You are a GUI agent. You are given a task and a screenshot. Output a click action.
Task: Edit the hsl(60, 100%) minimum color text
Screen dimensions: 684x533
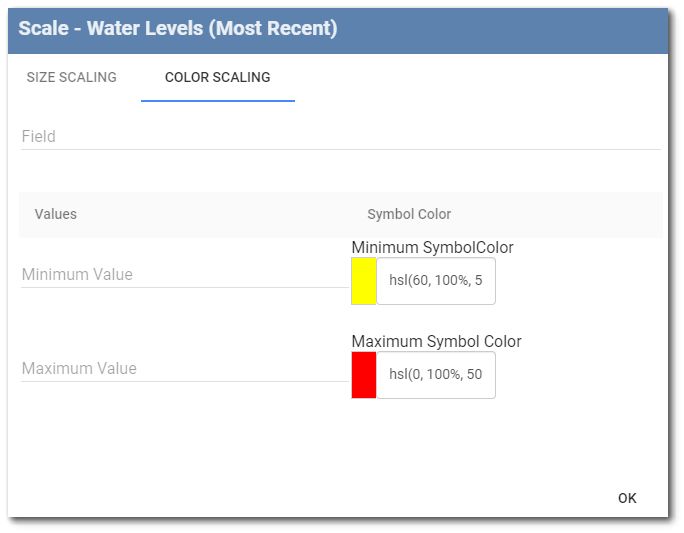(436, 281)
